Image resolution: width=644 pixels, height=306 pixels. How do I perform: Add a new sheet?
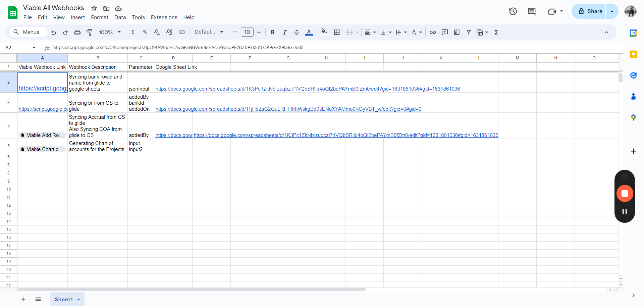23,299
